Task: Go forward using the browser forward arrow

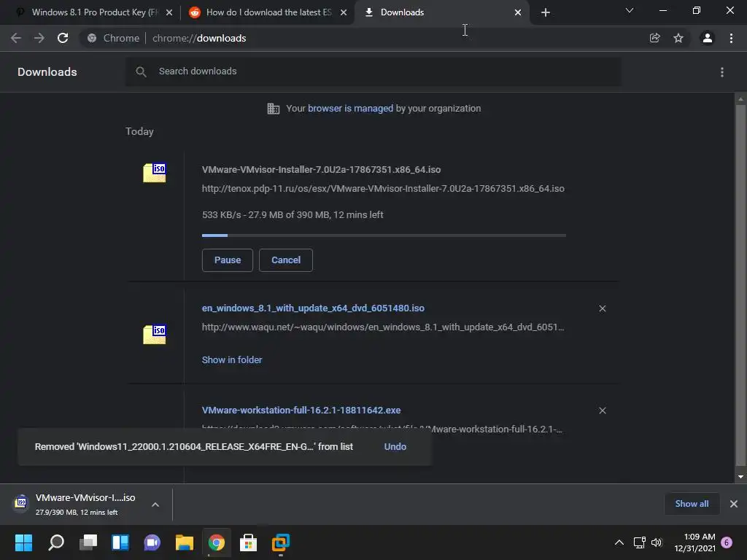Action: [x=39, y=38]
